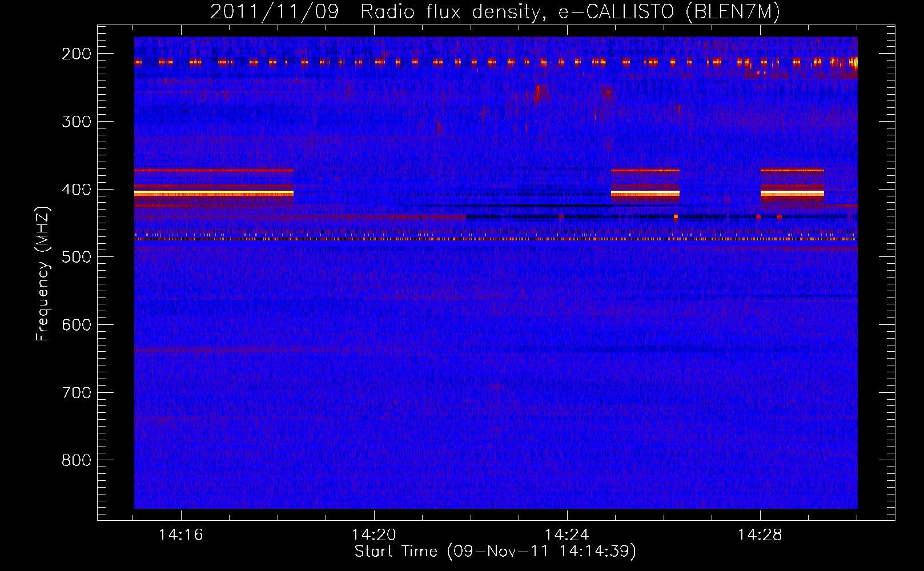Click the 14:16 time tick label
The height and width of the screenshot is (571, 924).
tap(181, 535)
